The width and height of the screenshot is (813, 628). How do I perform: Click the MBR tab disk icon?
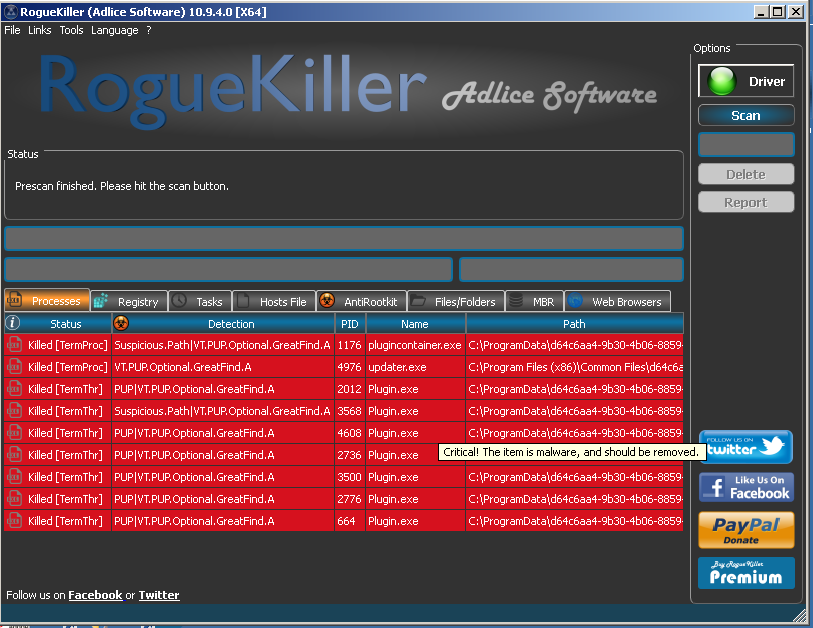pyautogui.click(x=516, y=300)
